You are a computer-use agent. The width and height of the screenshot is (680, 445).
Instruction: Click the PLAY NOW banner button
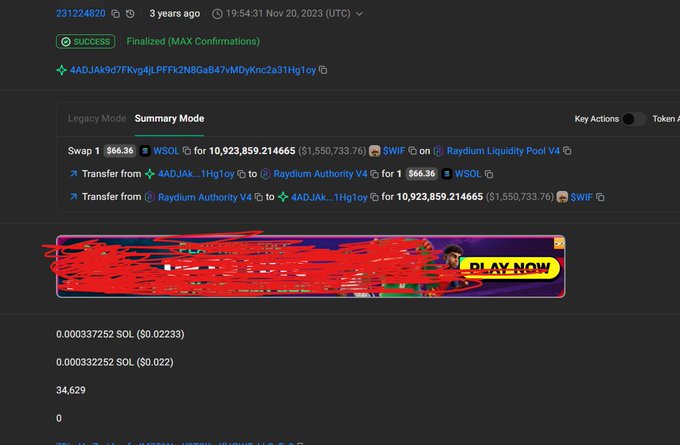[510, 268]
